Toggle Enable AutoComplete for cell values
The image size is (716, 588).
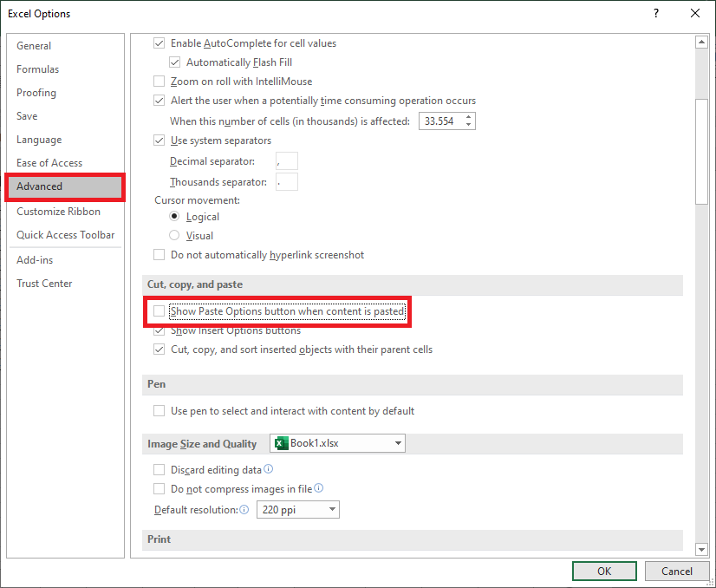pos(159,43)
